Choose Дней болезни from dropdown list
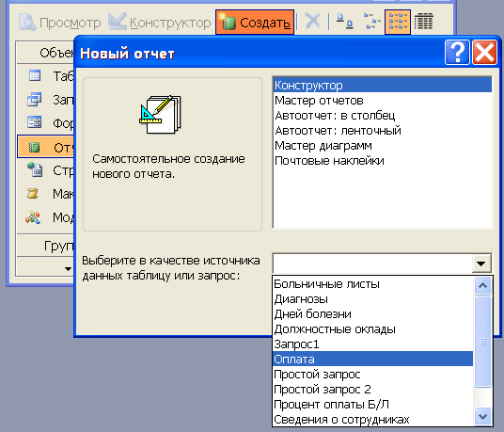Viewport: 504px width, 432px height. pyautogui.click(x=373, y=314)
